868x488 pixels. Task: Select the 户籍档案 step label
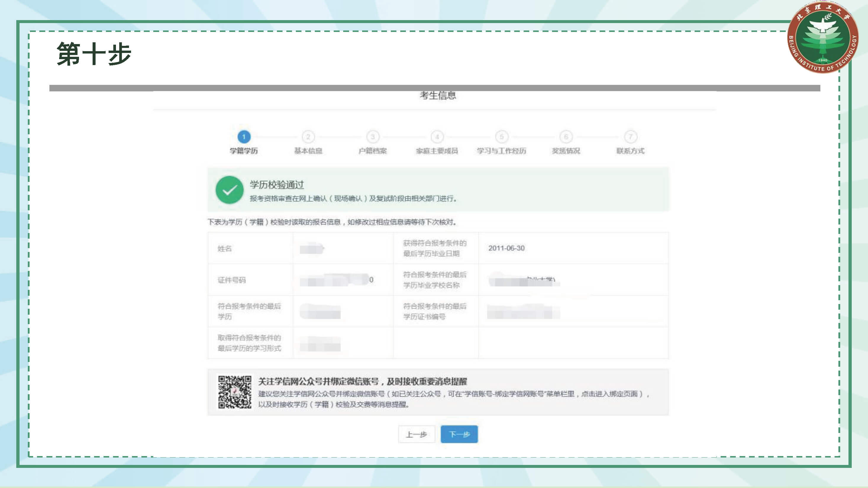(373, 151)
